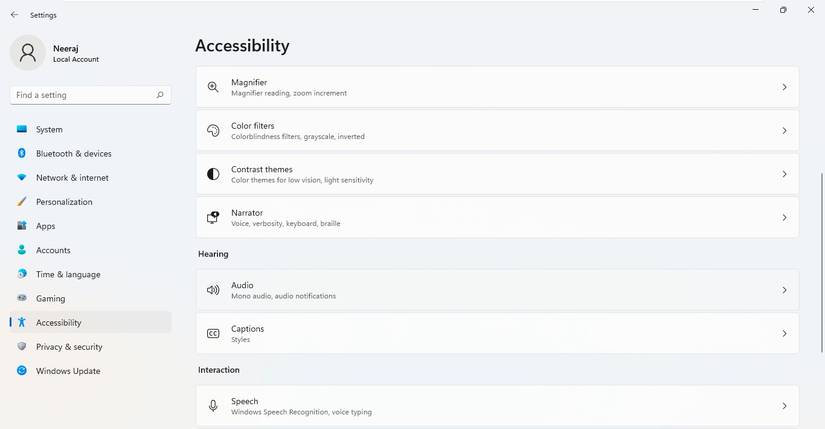Expand the Magnifier row chevron

[x=784, y=87]
